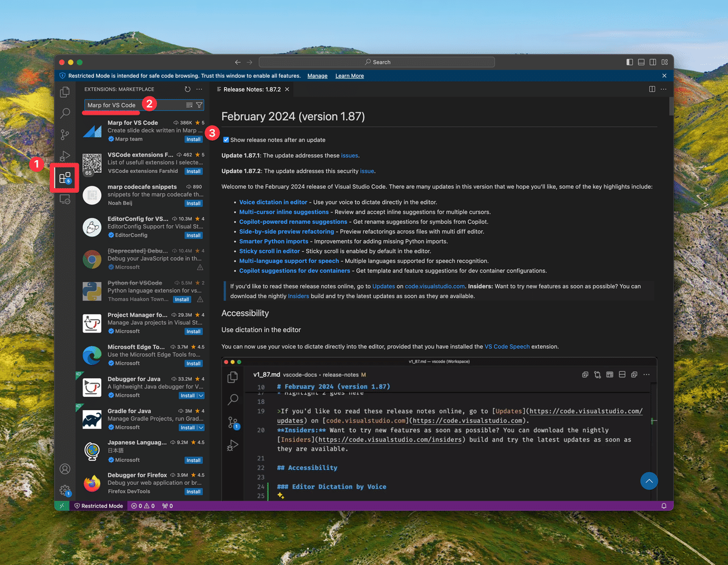
Task: Open the issues link for Update 1.87.1
Action: point(349,156)
